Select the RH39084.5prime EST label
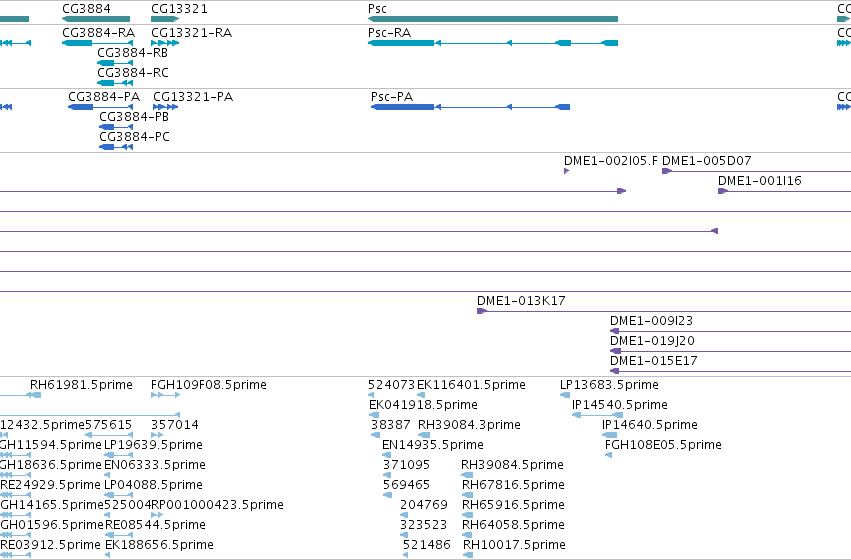The height and width of the screenshot is (560, 851). (512, 465)
